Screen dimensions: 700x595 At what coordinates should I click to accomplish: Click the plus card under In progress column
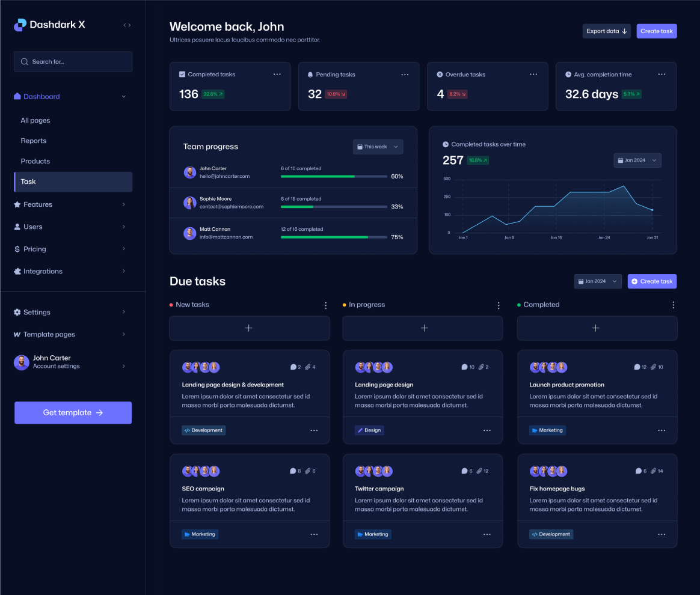[423, 328]
